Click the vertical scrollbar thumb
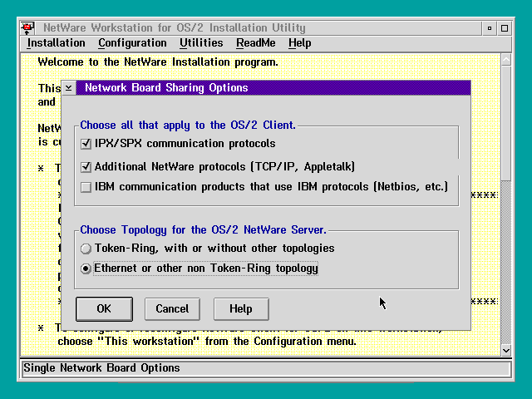The image size is (532, 399). click(x=506, y=123)
